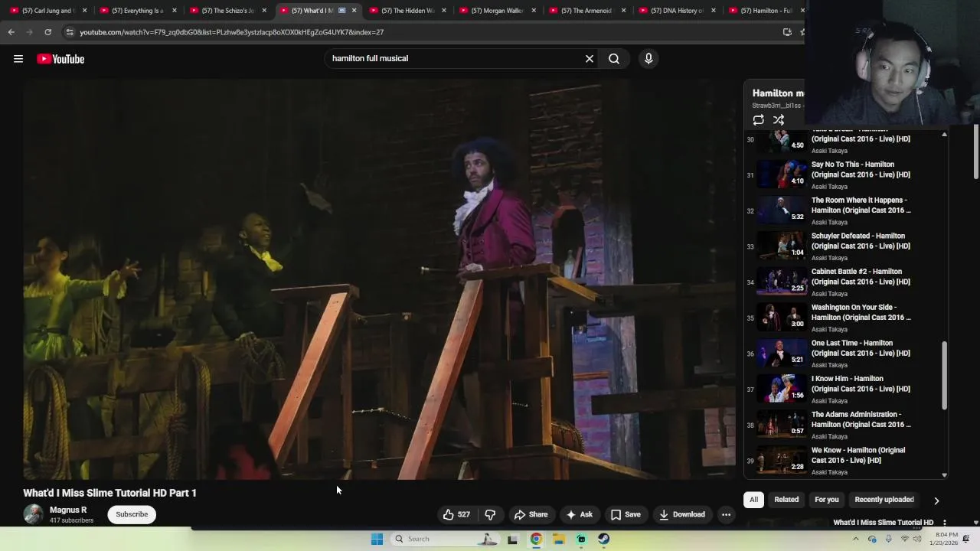Share this video
Image resolution: width=980 pixels, height=551 pixels.
pos(531,514)
